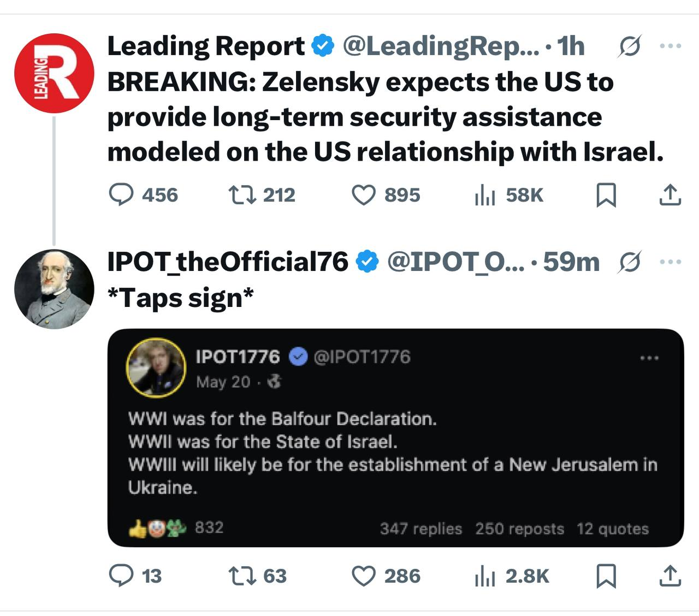Screen dimensions: 699x616
Task: View analytics for the 58K views post
Action: pyautogui.click(x=484, y=195)
